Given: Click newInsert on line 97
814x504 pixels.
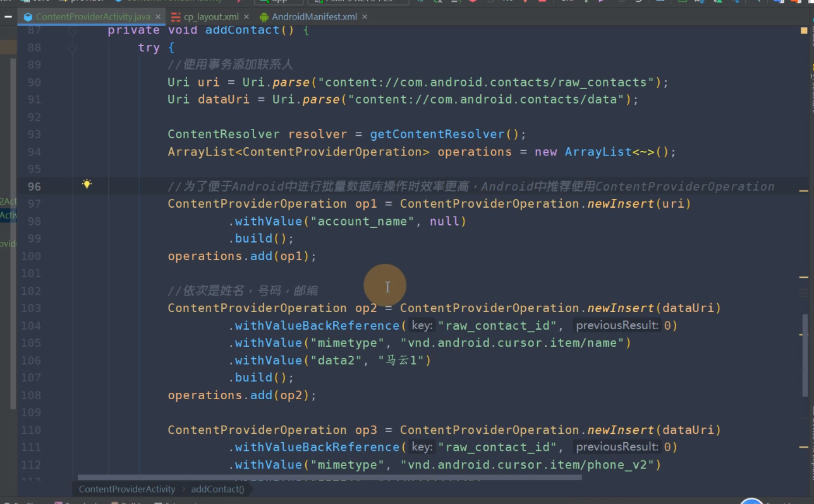Looking at the screenshot, I should 621,204.
